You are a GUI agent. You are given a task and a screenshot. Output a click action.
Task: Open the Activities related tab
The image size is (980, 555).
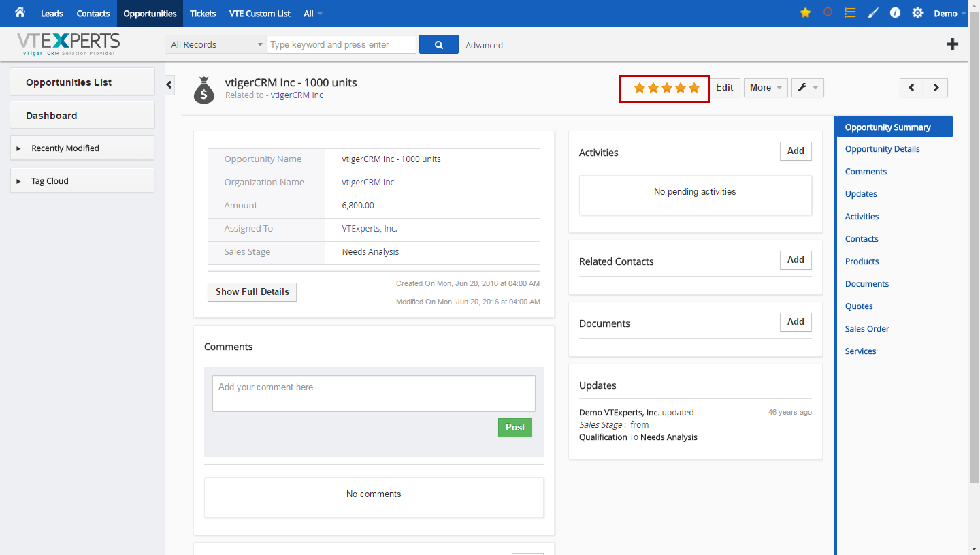pyautogui.click(x=862, y=217)
